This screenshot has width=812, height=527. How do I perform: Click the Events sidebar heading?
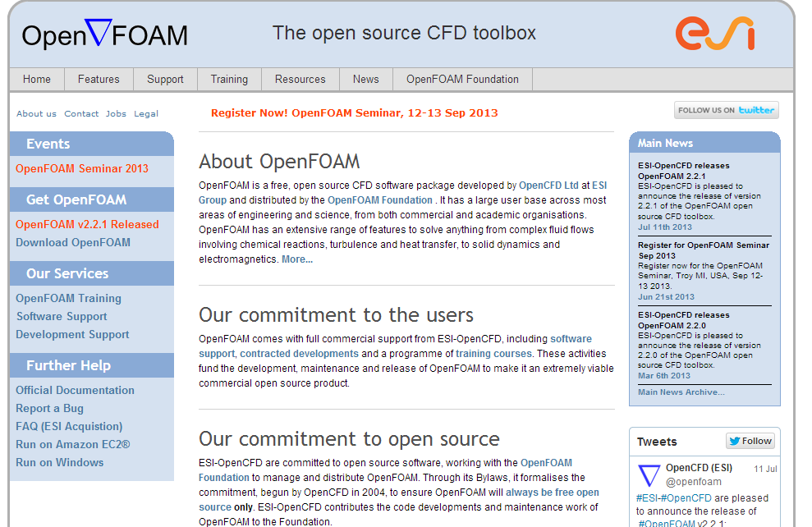[x=48, y=144]
